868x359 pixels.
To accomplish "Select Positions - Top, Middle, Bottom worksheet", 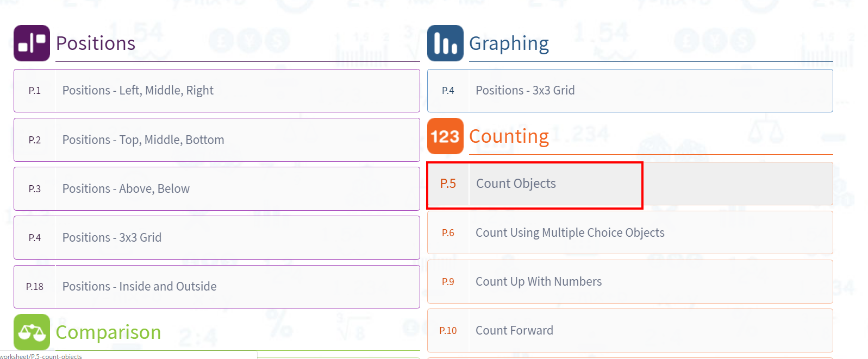I will point(143,140).
